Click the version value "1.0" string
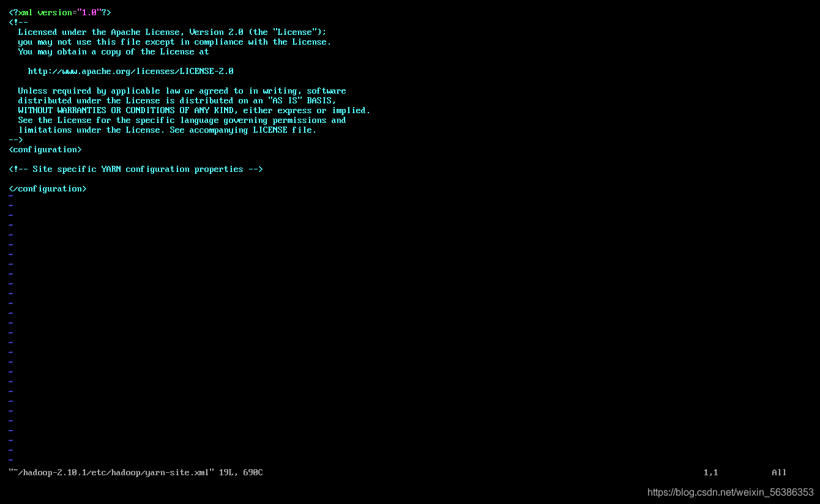The width and height of the screenshot is (820, 504). point(89,12)
